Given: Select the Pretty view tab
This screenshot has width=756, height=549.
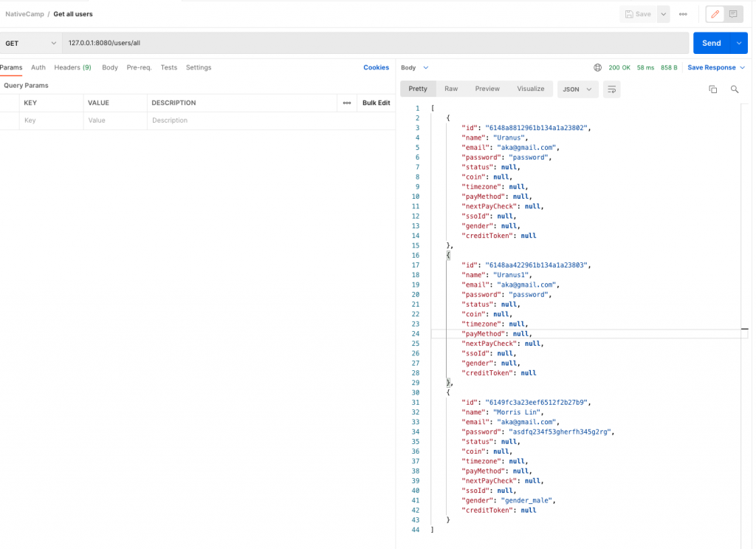Looking at the screenshot, I should pyautogui.click(x=418, y=89).
